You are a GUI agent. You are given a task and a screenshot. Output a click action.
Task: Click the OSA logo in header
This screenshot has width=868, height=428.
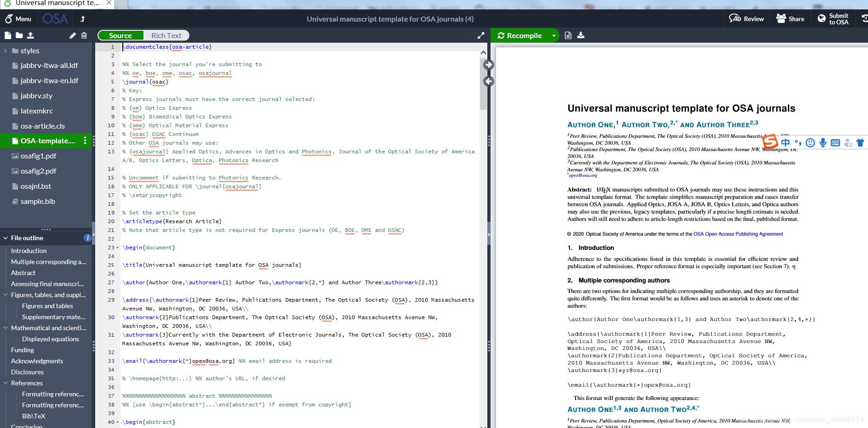55,19
